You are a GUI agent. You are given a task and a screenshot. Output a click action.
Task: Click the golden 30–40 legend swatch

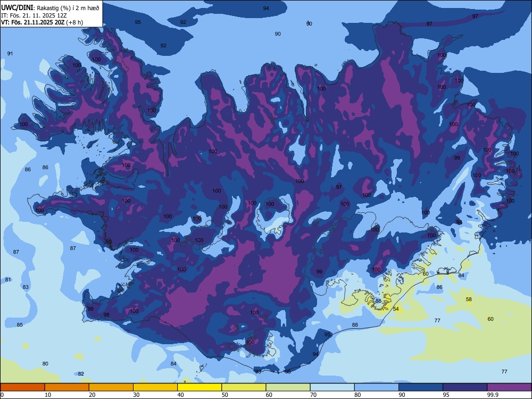point(155,387)
